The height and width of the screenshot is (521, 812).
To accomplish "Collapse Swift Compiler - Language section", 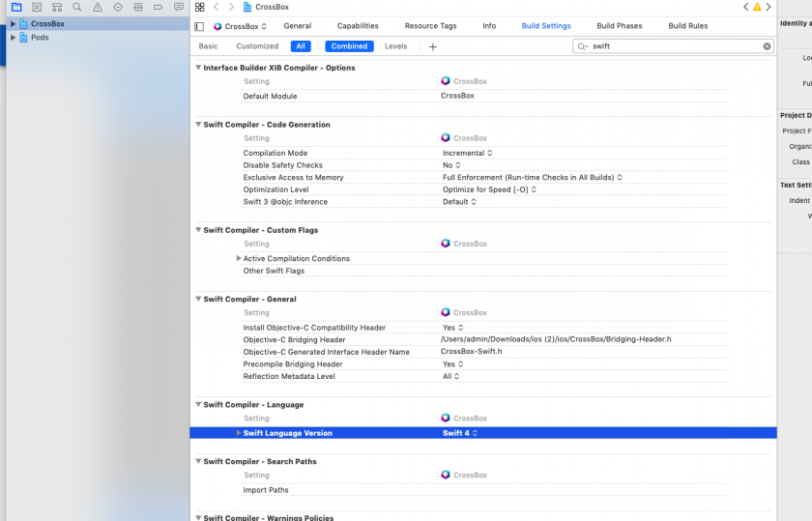I will point(198,404).
